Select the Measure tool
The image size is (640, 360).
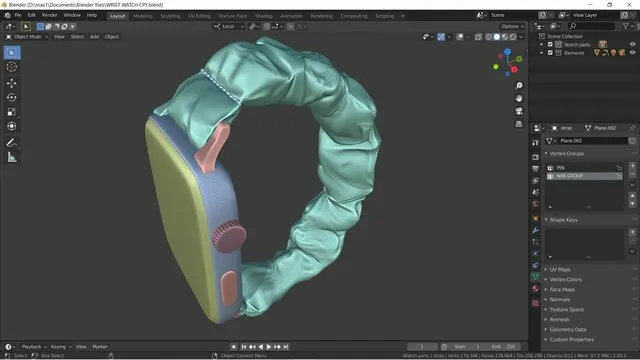pyautogui.click(x=12, y=157)
